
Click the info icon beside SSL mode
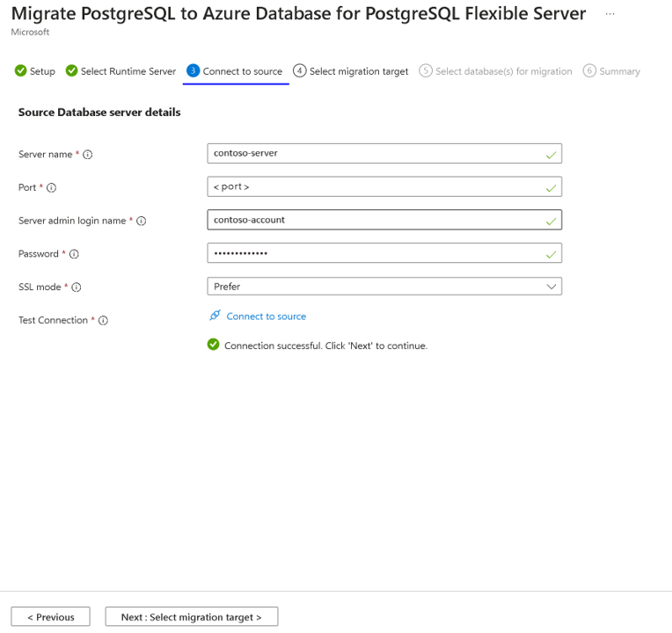(x=77, y=287)
